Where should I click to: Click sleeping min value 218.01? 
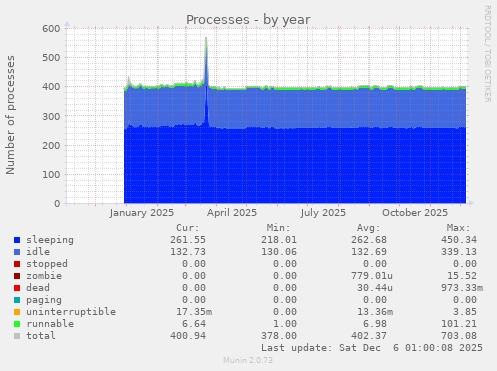(279, 240)
